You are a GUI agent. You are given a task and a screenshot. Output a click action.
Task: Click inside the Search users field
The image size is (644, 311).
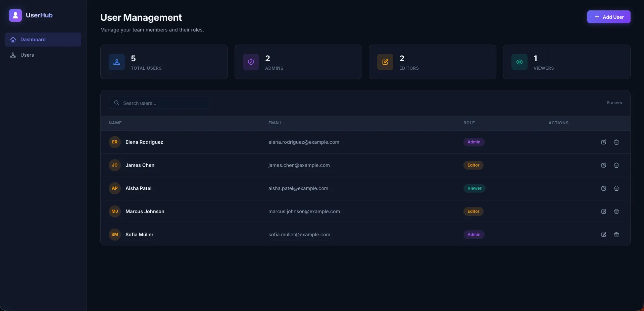[159, 103]
